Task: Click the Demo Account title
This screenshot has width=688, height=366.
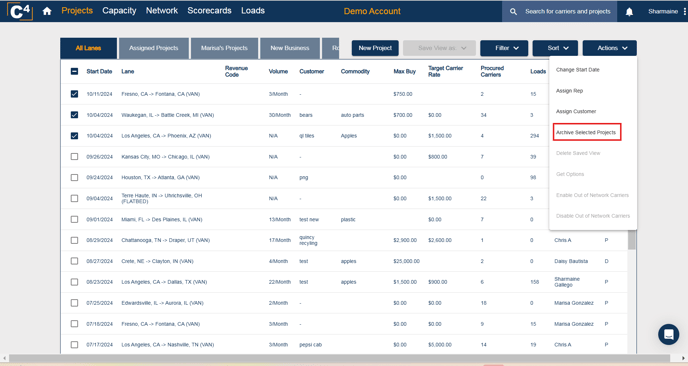Action: click(x=372, y=11)
